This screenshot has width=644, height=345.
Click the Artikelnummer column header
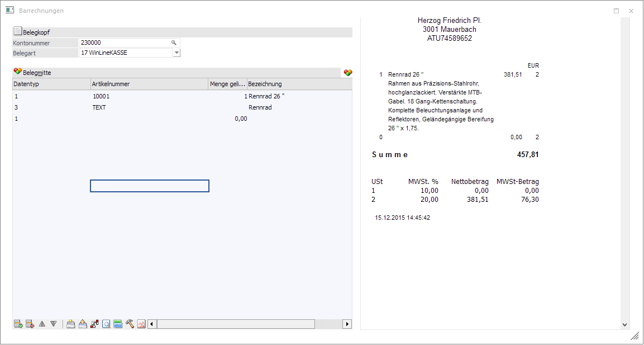pos(150,84)
